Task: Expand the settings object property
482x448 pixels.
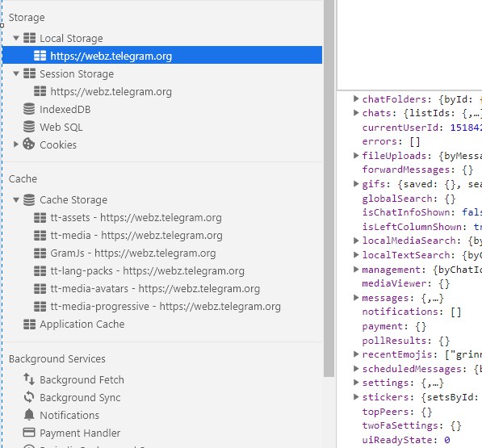Action: 356,383
